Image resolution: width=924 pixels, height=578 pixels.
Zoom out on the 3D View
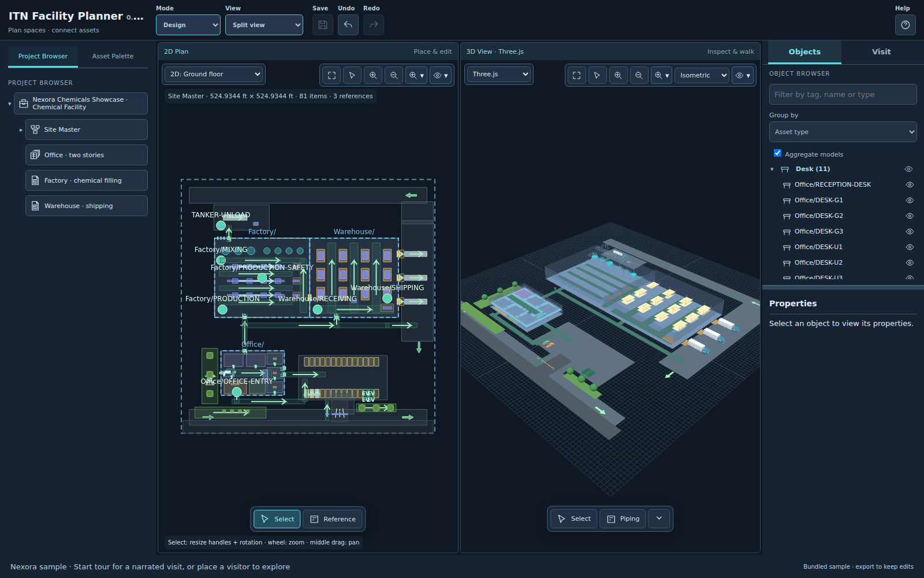click(x=639, y=75)
